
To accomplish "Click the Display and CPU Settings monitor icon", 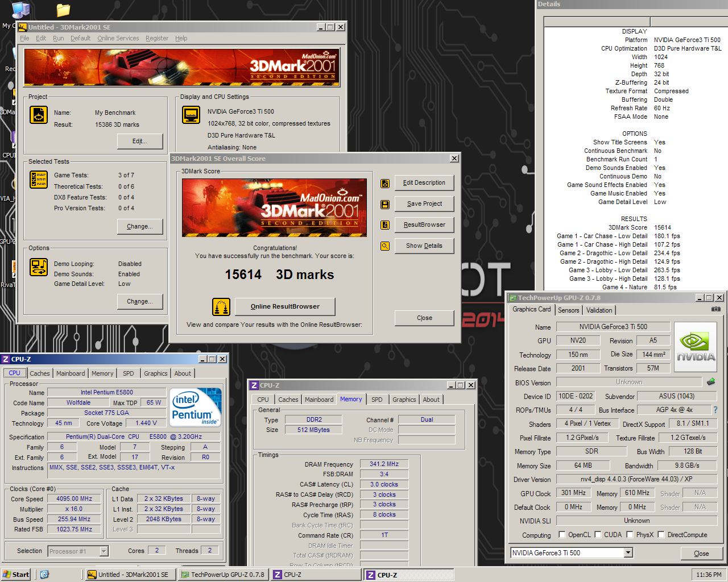I will pyautogui.click(x=191, y=115).
